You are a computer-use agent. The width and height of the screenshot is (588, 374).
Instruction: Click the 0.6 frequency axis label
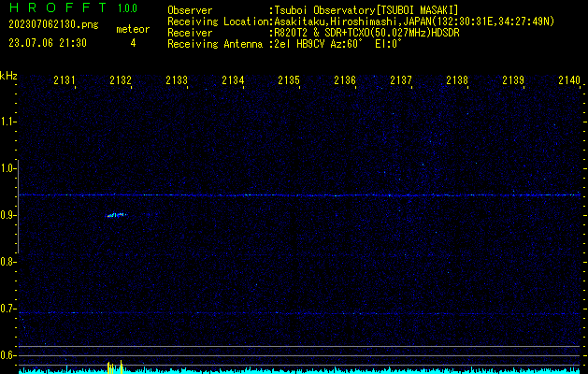coord(8,355)
